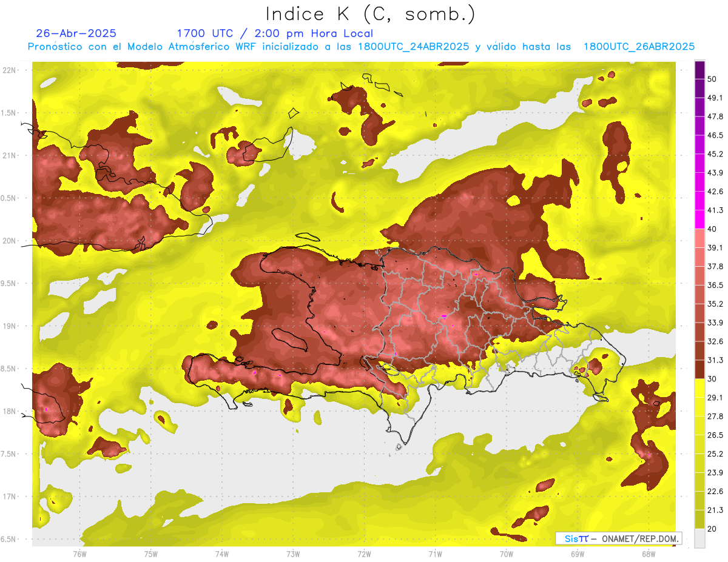Click the '72W' longitude label
The width and height of the screenshot is (728, 562).
[364, 554]
